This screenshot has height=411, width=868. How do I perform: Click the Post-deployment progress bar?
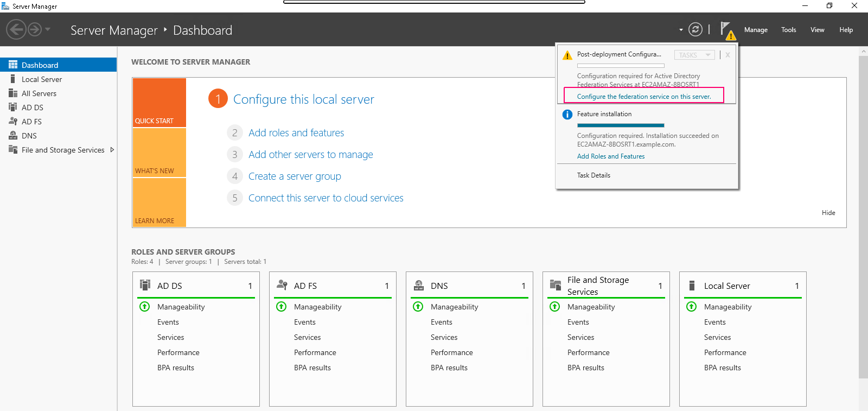(621, 66)
